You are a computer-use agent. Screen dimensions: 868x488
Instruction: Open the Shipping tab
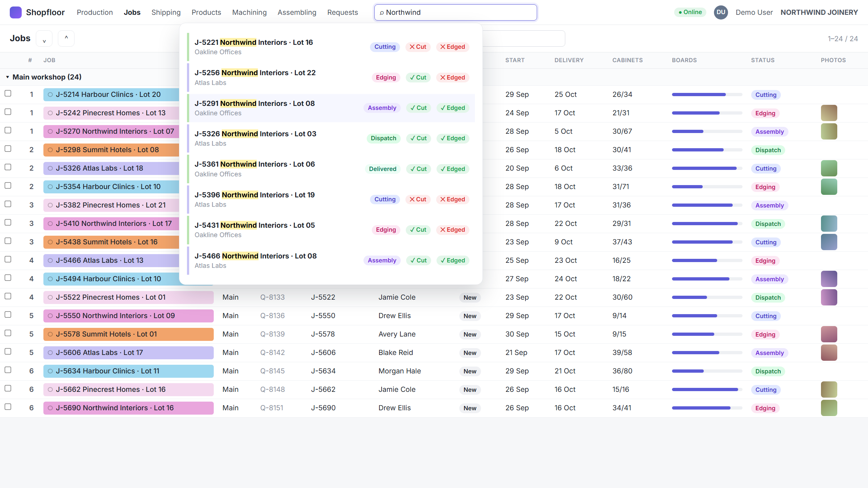166,12
